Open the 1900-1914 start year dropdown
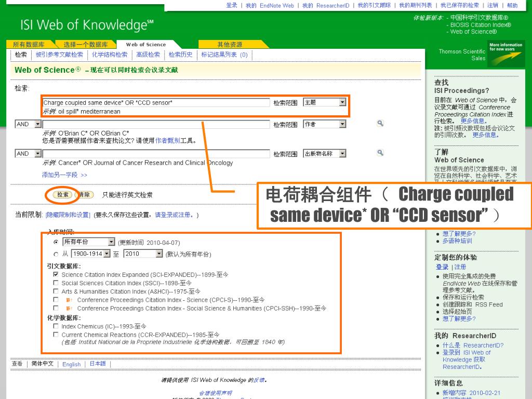The height and width of the screenshot is (399, 532). pos(90,254)
